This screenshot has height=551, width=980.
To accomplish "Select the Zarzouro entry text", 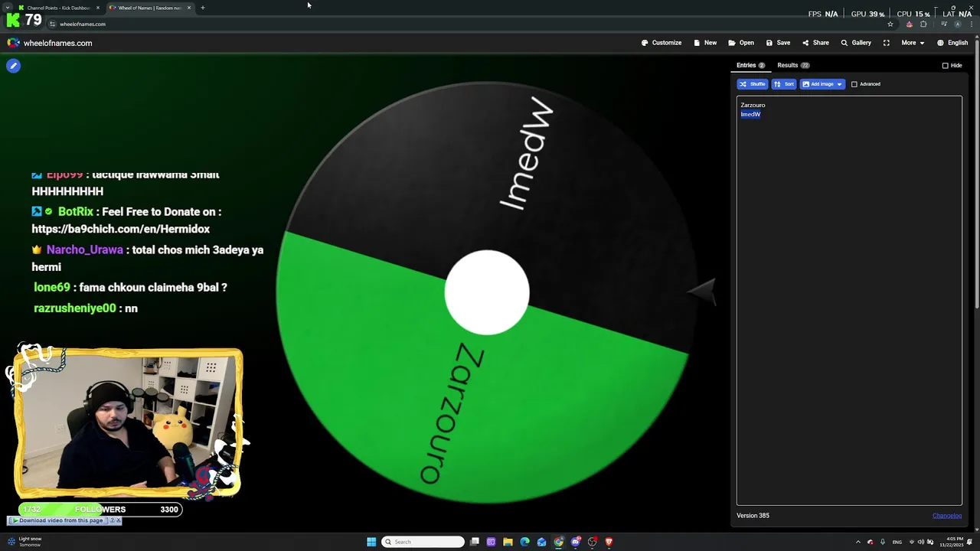I will [753, 105].
